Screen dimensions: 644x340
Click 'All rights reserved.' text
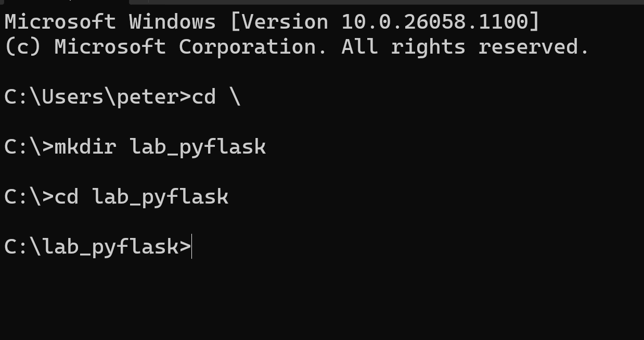465,47
